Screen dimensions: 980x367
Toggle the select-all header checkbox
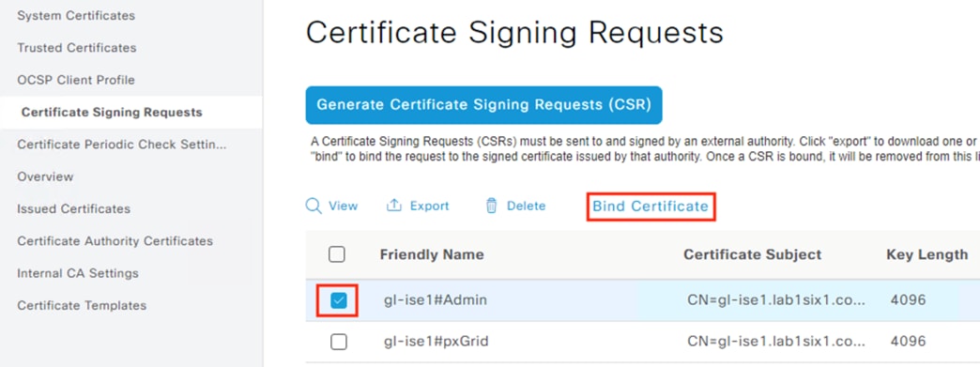pos(336,254)
